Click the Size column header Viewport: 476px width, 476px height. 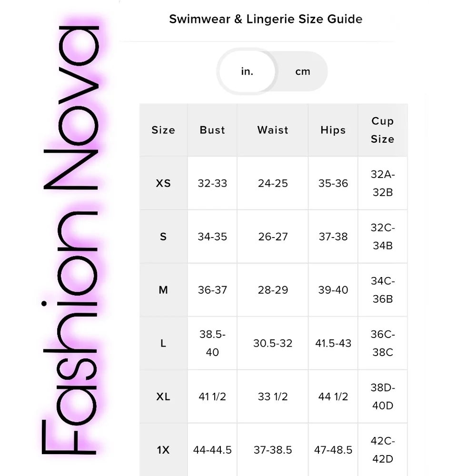(163, 130)
